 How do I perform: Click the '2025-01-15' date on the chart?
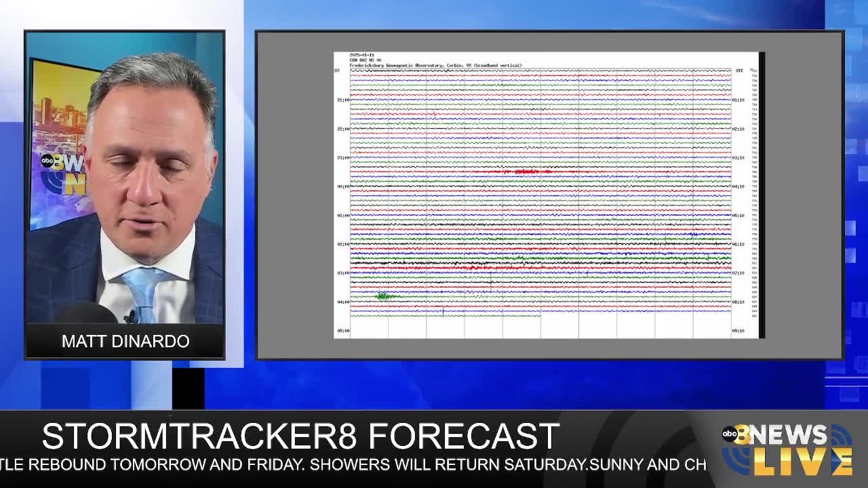pyautogui.click(x=361, y=54)
